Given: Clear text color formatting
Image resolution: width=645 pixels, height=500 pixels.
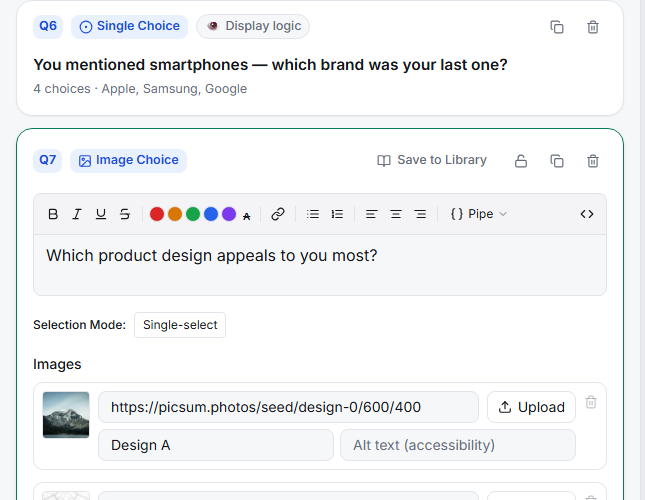Looking at the screenshot, I should (x=246, y=216).
